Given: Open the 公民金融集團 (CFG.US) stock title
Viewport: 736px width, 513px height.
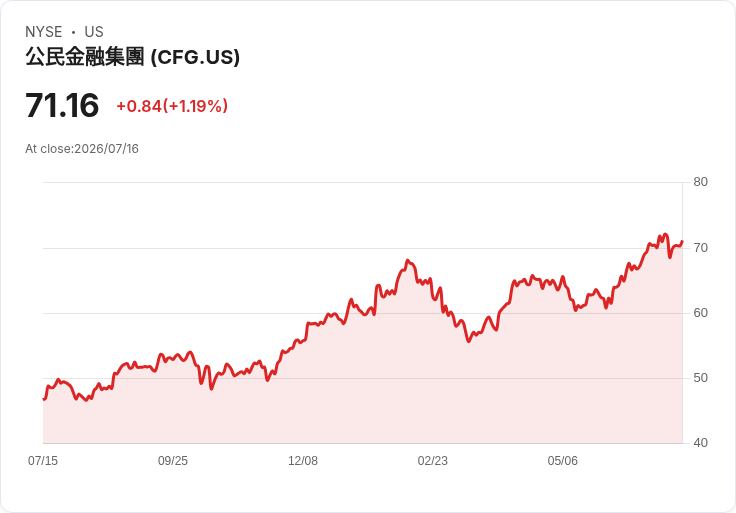Looking at the screenshot, I should [132, 57].
